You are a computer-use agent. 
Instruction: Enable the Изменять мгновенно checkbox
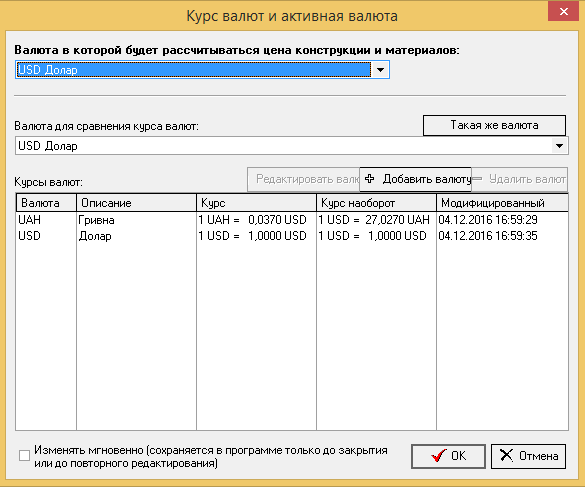25,456
